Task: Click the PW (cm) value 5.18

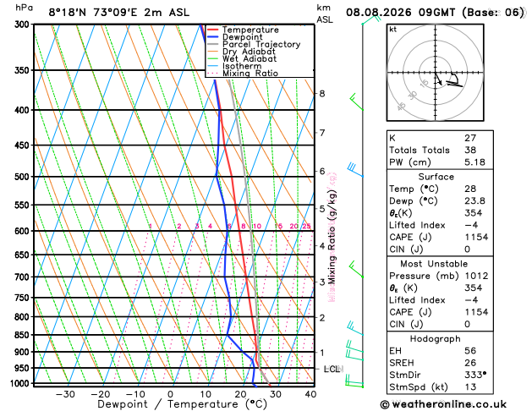Action: coord(474,162)
